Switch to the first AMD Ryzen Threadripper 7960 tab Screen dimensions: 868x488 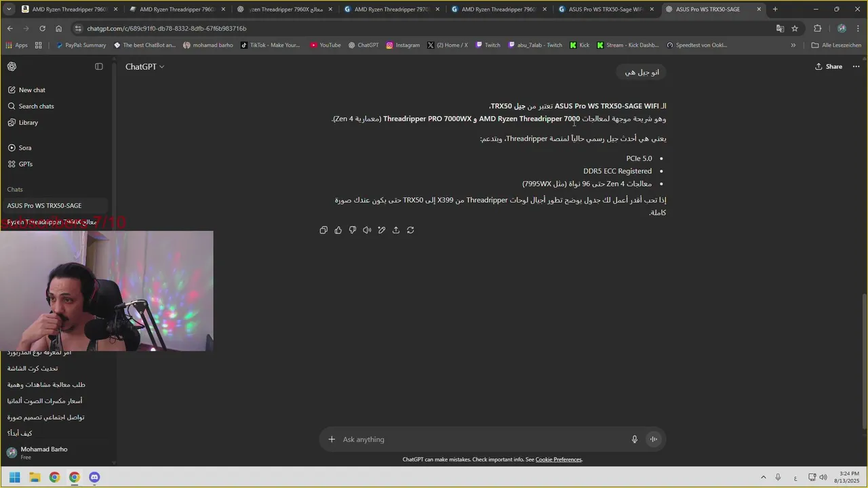tap(69, 9)
